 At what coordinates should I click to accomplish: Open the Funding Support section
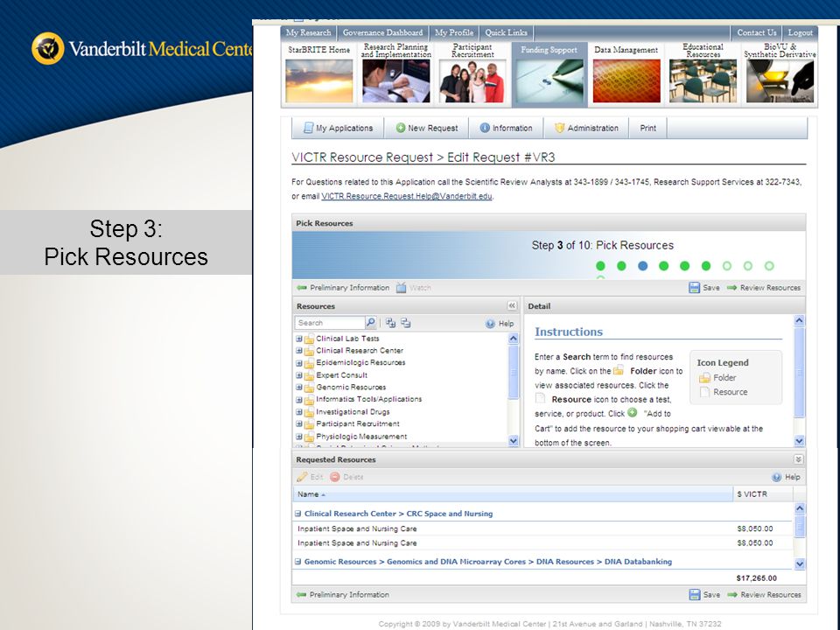(x=549, y=73)
